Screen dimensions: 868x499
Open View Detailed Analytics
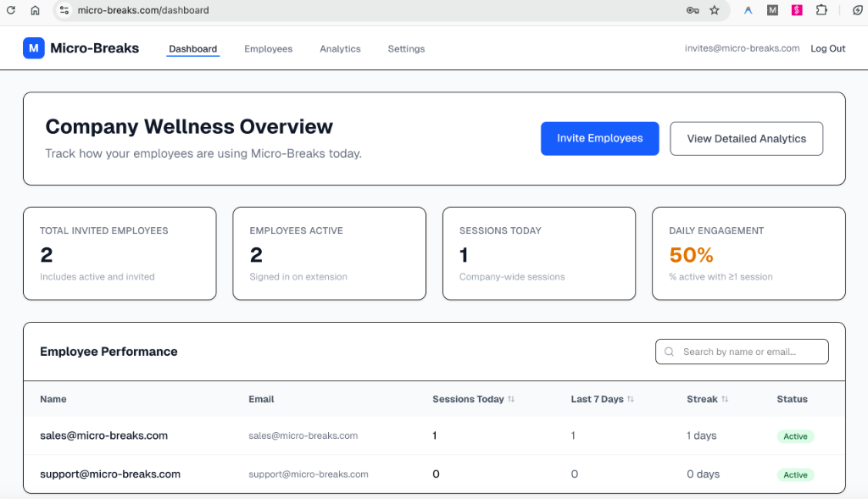pyautogui.click(x=746, y=139)
